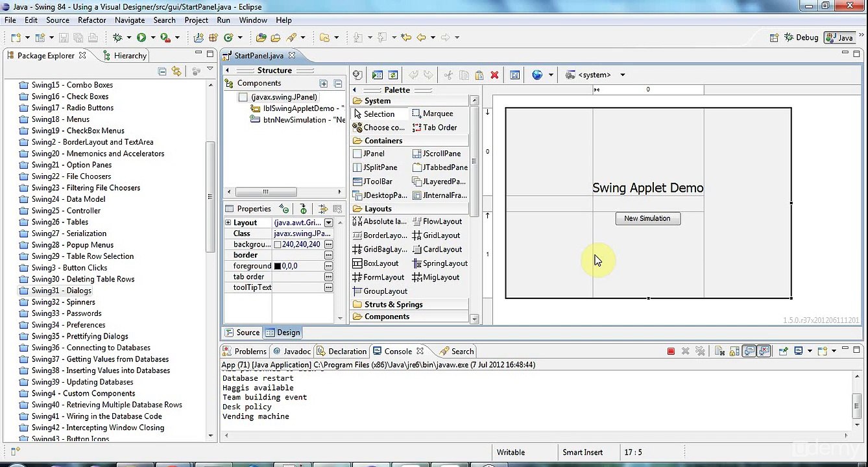Image resolution: width=868 pixels, height=467 pixels.
Task: Click the New Java Class toolbar icon
Action: pyautogui.click(x=228, y=38)
